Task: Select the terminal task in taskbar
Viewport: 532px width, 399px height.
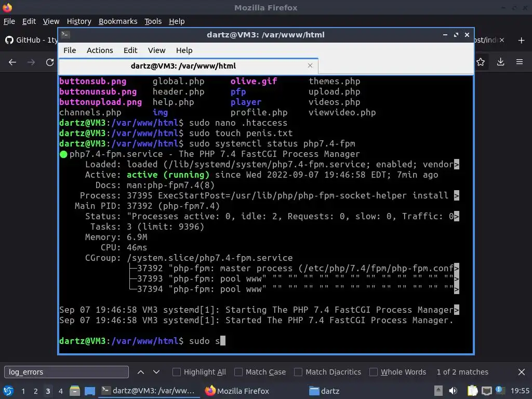Action: tap(149, 391)
